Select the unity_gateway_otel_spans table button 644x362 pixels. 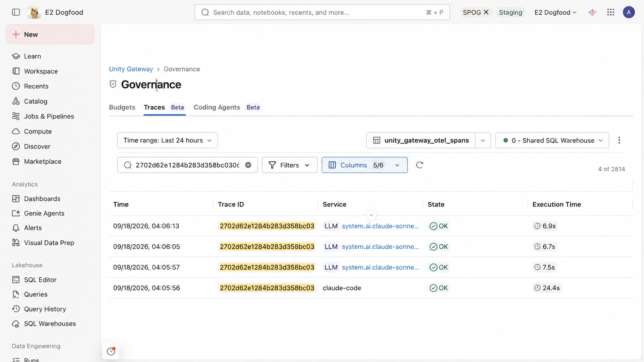(421, 140)
